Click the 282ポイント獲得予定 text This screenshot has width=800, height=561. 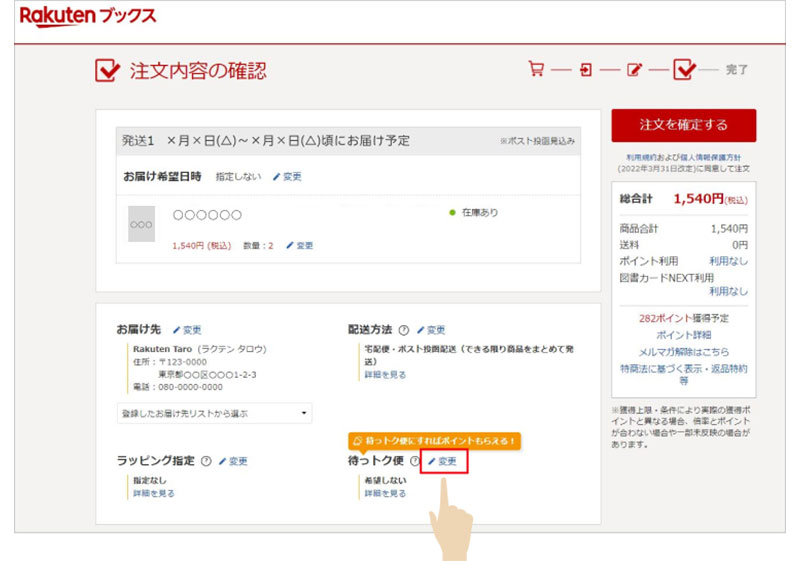[x=684, y=318]
